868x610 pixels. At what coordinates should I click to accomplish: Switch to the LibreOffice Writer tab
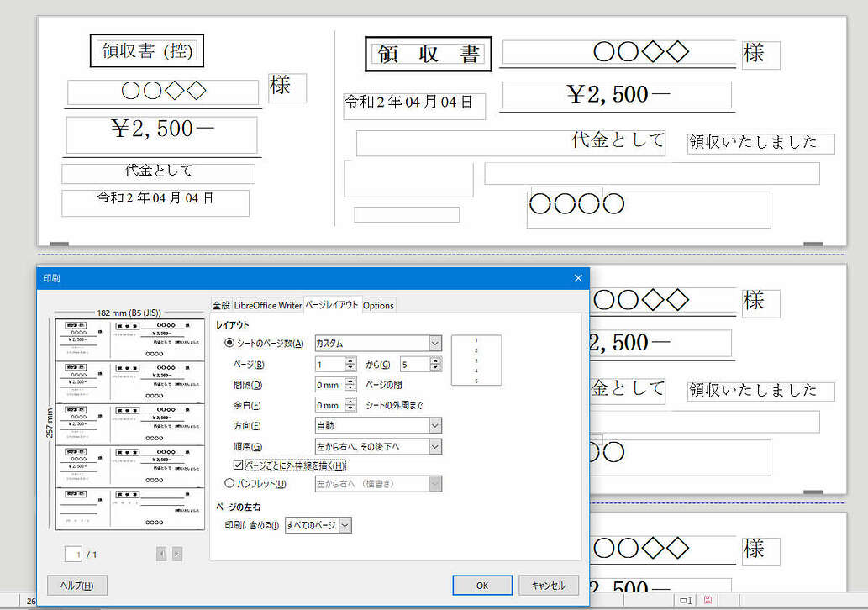267,305
